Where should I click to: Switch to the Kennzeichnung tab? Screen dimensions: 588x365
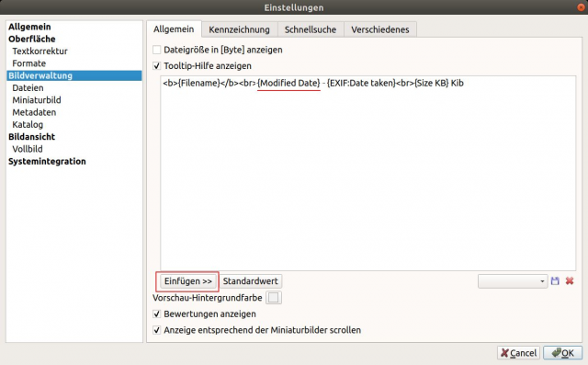coord(239,29)
